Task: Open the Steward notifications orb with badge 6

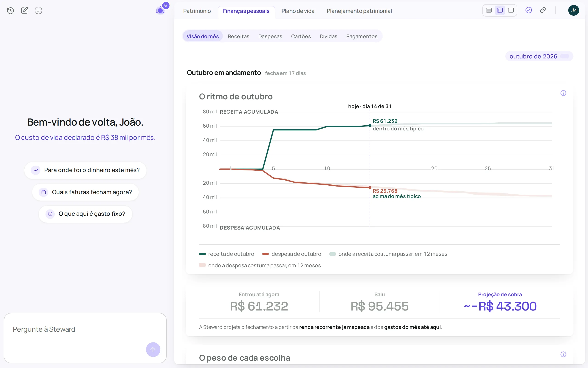Action: click(x=160, y=10)
